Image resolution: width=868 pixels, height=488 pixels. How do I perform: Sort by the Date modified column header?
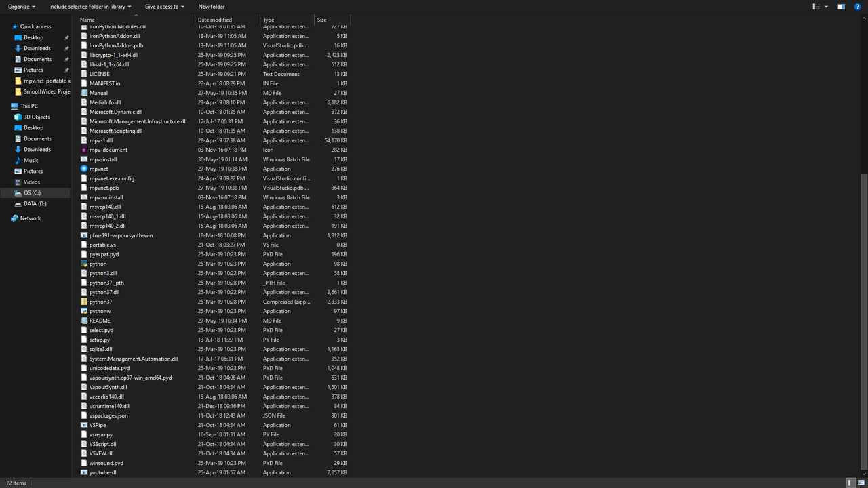tap(228, 20)
